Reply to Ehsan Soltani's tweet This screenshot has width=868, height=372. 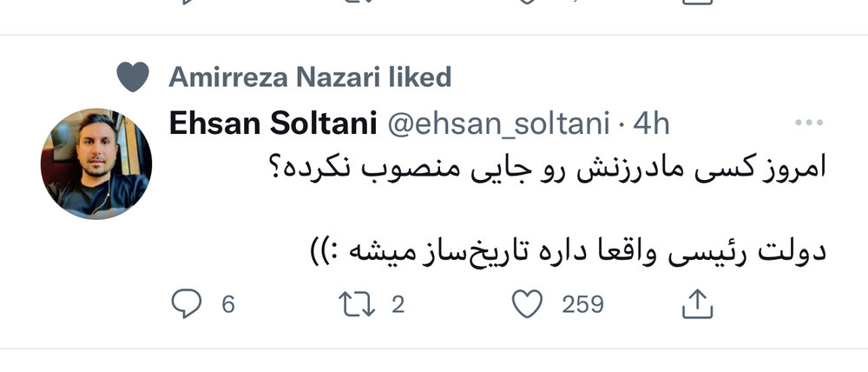185,304
